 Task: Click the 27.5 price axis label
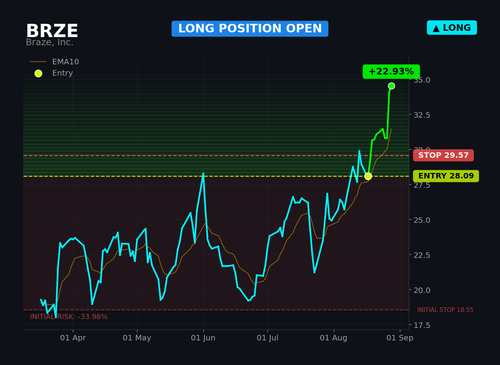pyautogui.click(x=422, y=186)
